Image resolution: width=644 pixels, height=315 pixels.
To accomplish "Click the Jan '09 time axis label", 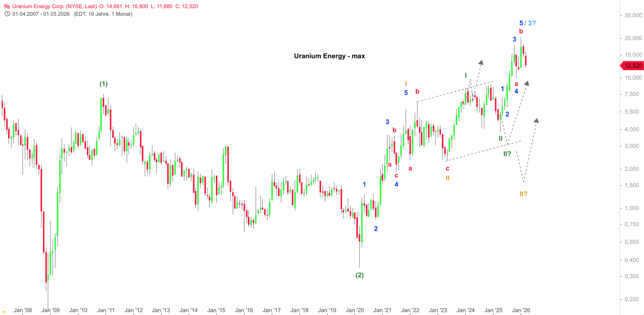I will 50,310.
